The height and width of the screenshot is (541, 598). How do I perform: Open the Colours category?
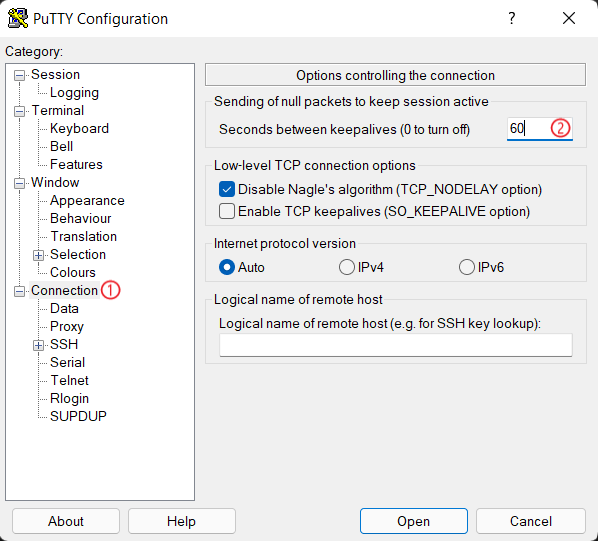pyautogui.click(x=73, y=272)
